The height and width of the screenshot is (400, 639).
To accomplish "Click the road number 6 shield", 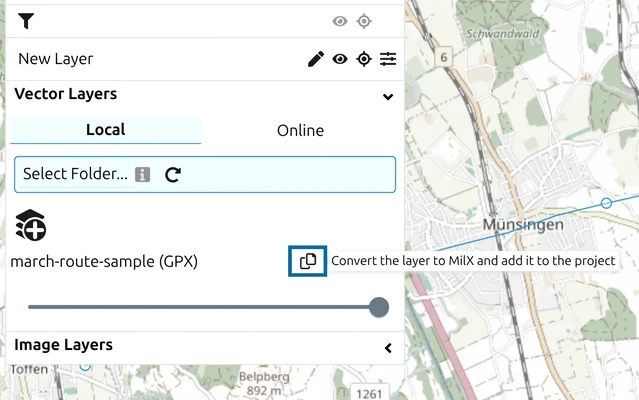I will pyautogui.click(x=444, y=57).
